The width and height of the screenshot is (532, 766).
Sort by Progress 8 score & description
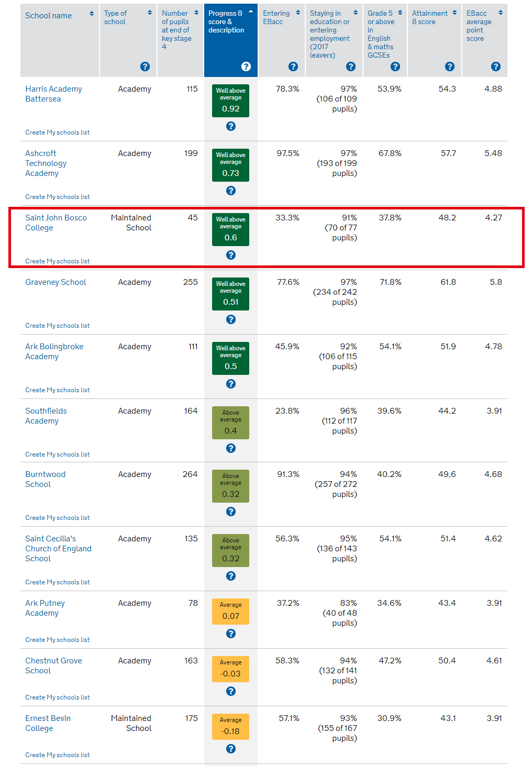click(x=251, y=12)
